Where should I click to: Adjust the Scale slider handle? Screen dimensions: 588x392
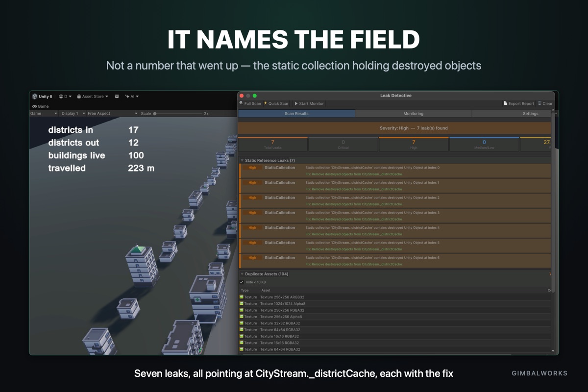155,113
